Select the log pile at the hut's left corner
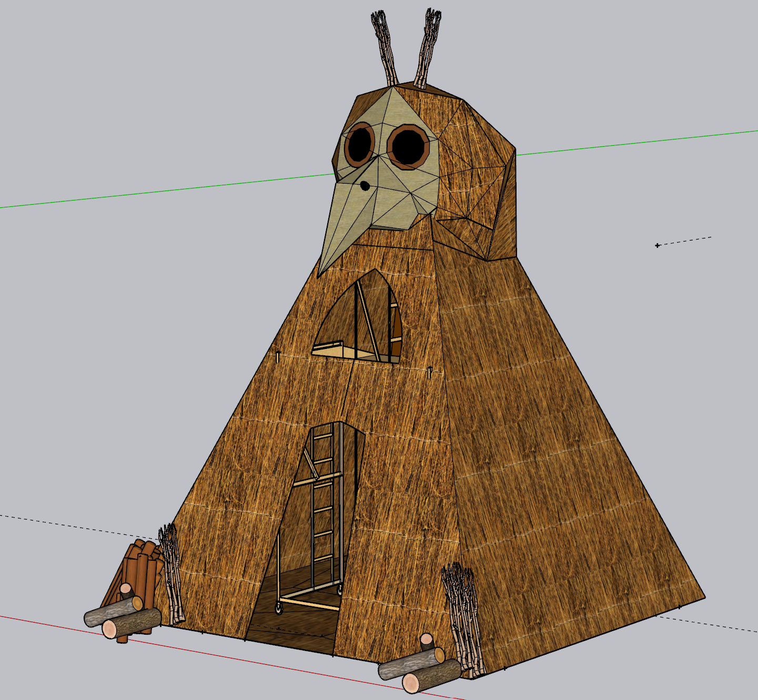Image resolution: width=758 pixels, height=700 pixels. tap(123, 613)
